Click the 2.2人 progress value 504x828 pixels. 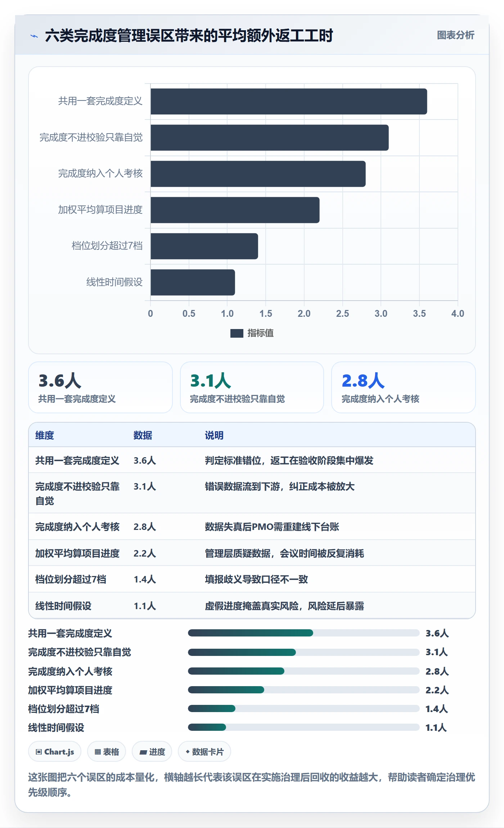pos(437,690)
